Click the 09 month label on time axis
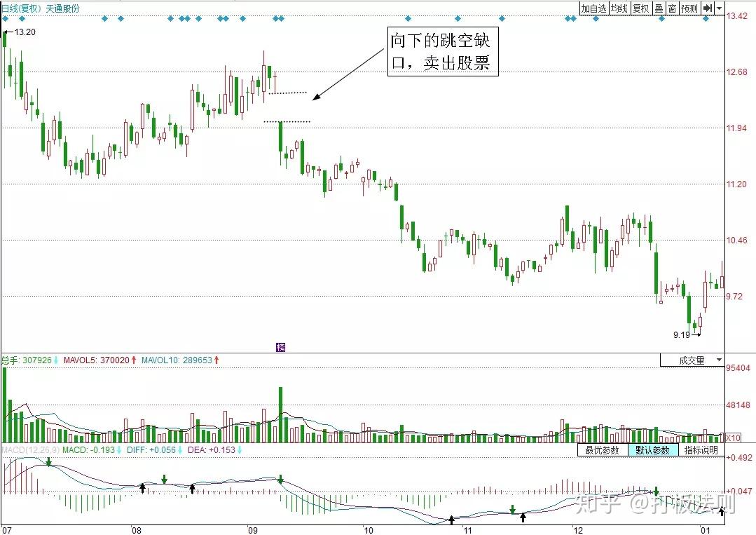This screenshot has height=535, width=756. (253, 530)
